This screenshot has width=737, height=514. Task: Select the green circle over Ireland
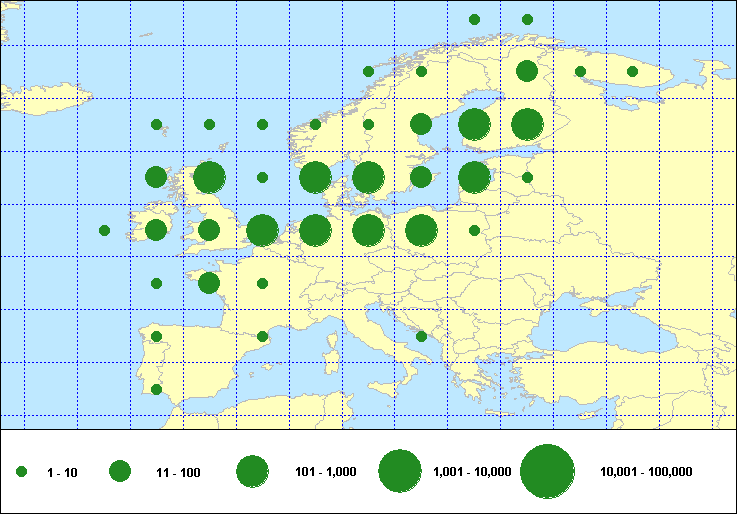coord(156,230)
